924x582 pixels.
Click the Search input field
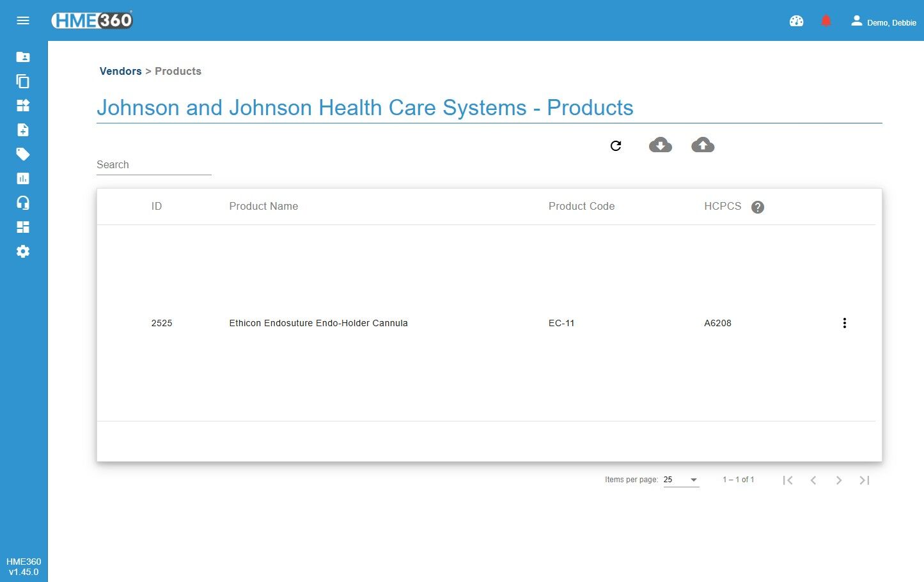154,165
